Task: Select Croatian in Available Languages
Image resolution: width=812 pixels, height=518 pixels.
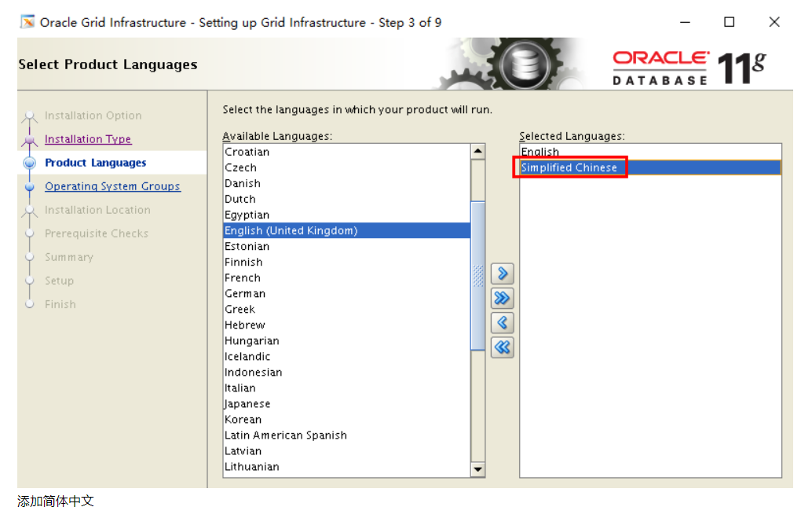Action: point(346,152)
